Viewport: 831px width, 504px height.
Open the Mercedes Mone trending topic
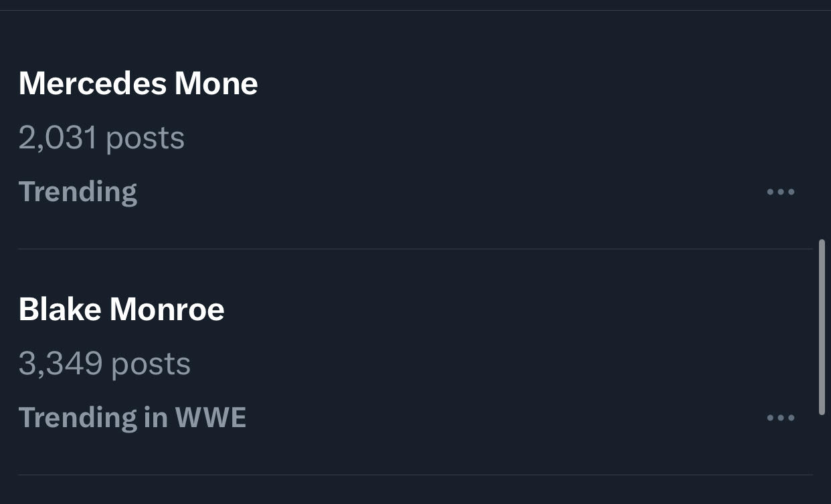(x=138, y=84)
